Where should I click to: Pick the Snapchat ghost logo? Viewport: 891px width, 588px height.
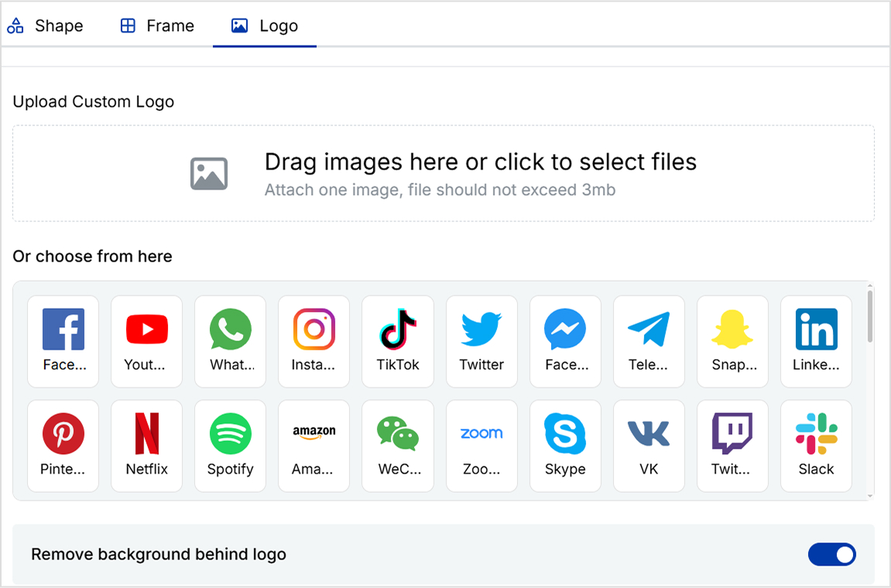point(732,341)
